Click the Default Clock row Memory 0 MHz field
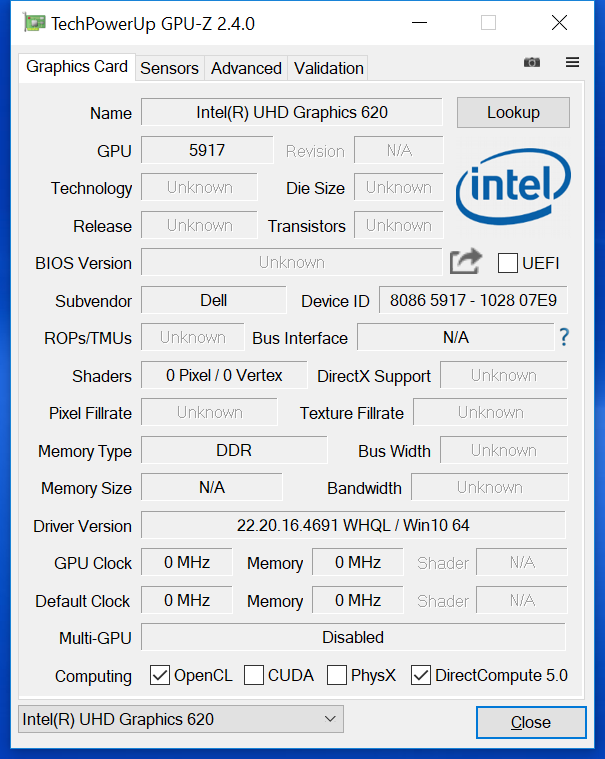The height and width of the screenshot is (759, 605). (x=358, y=600)
